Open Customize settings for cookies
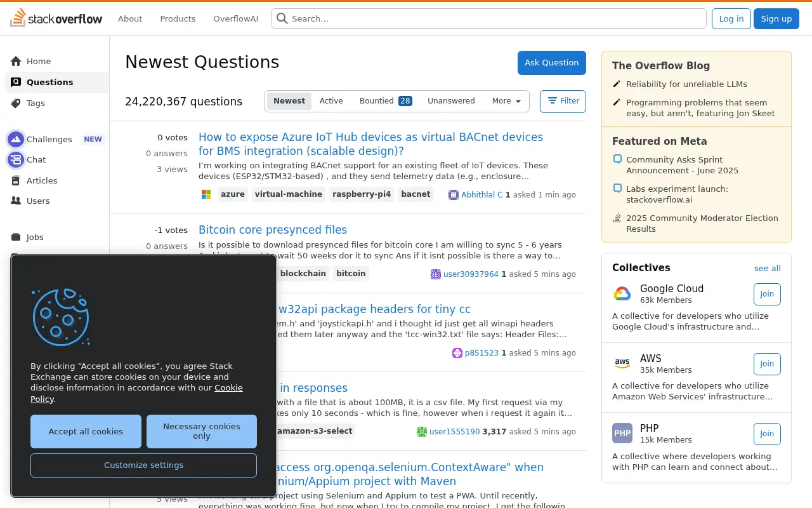The height and width of the screenshot is (508, 812). coord(143,465)
